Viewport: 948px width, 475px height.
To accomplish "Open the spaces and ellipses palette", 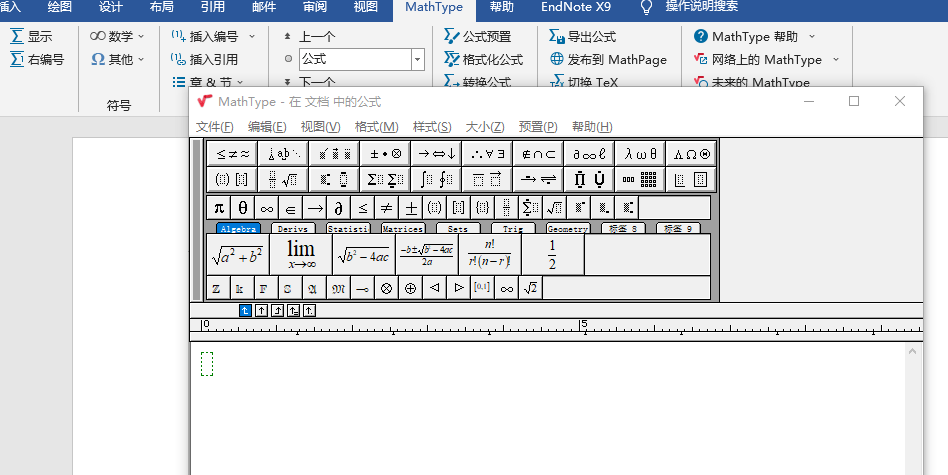I will (283, 153).
